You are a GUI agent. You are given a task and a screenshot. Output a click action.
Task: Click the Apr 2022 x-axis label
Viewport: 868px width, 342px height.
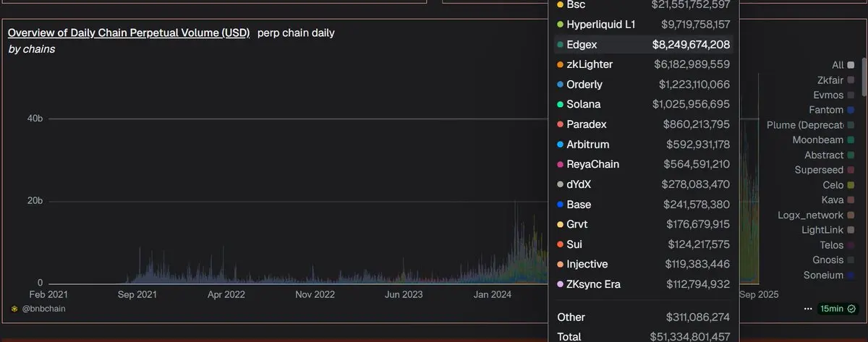[227, 294]
